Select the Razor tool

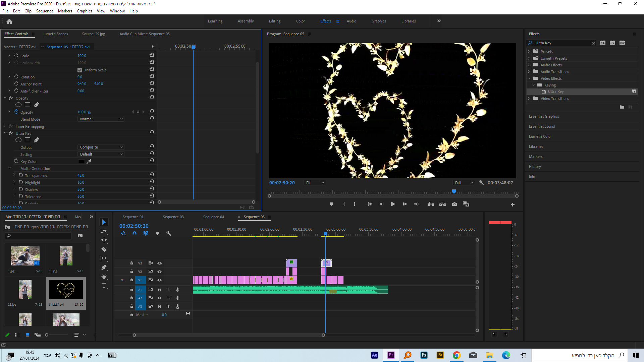tap(104, 249)
